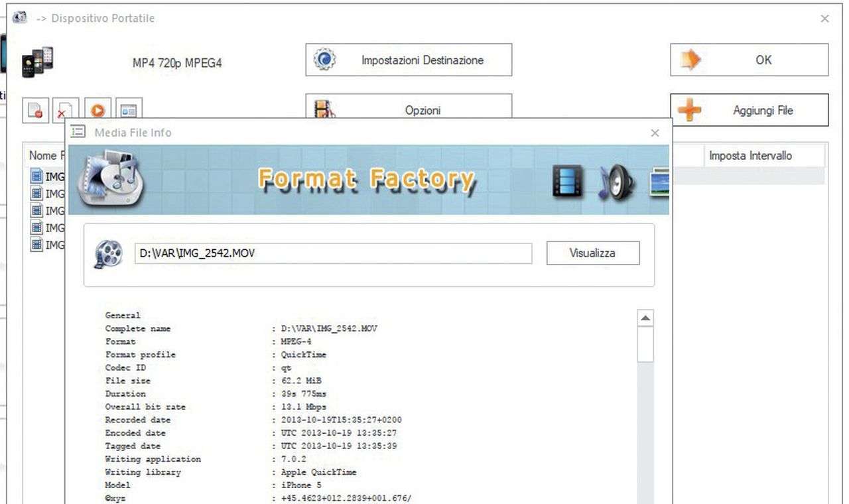Click the Visualizza button
Image resolution: width=849 pixels, height=504 pixels.
593,253
